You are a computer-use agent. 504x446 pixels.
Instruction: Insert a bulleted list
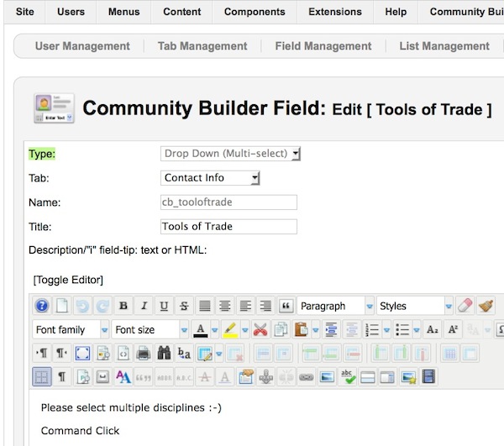point(402,330)
